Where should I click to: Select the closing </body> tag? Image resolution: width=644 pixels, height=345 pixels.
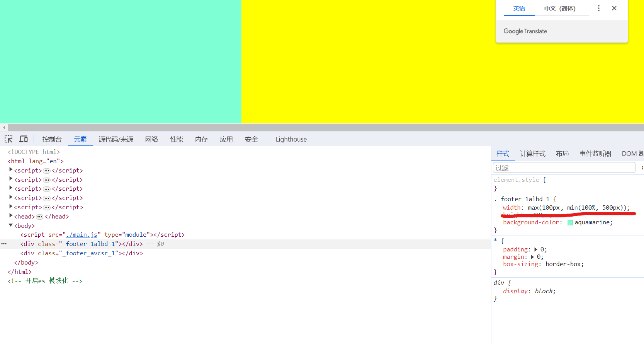pyautogui.click(x=26, y=263)
